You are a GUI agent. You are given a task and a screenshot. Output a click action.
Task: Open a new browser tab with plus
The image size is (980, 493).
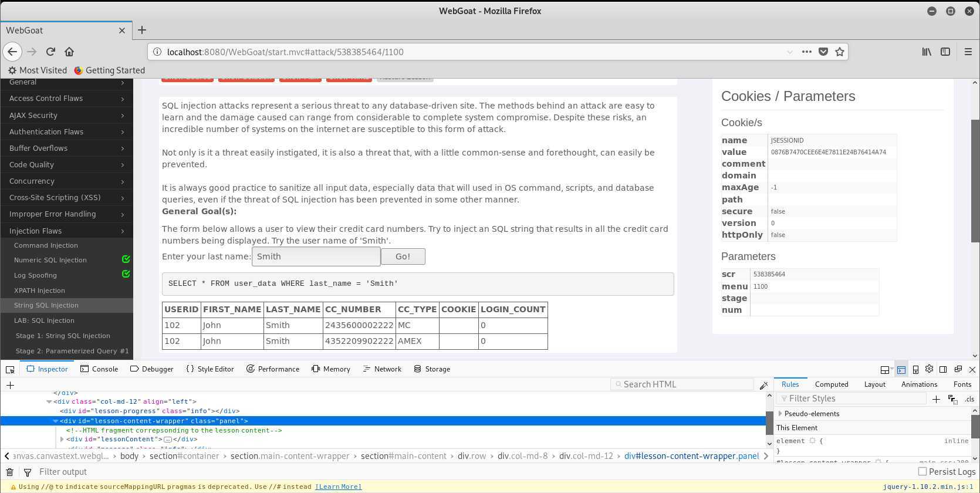(x=142, y=30)
